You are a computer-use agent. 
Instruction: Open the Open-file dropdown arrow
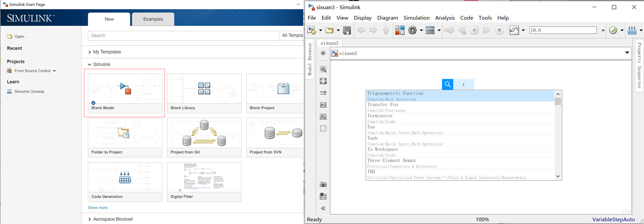click(x=338, y=30)
